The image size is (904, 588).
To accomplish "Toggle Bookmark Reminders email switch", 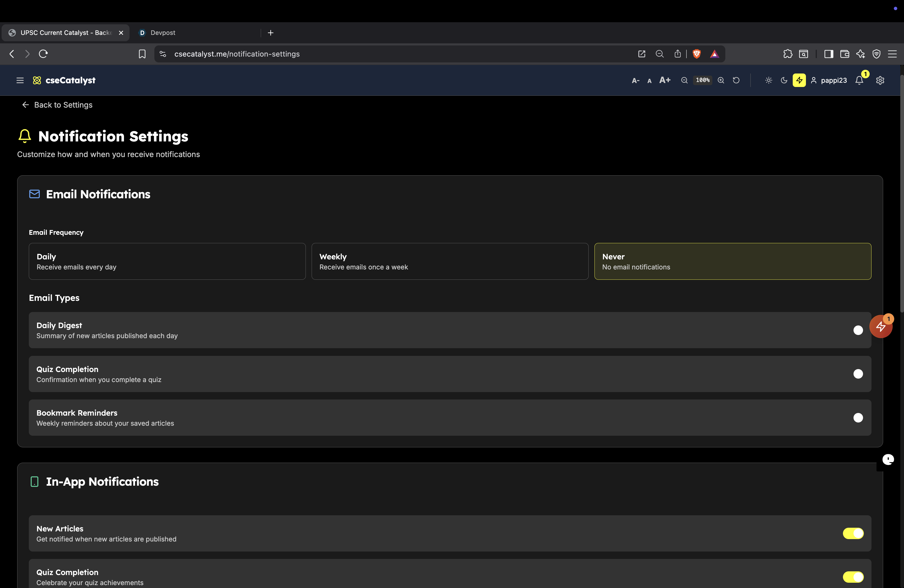I will pos(858,417).
